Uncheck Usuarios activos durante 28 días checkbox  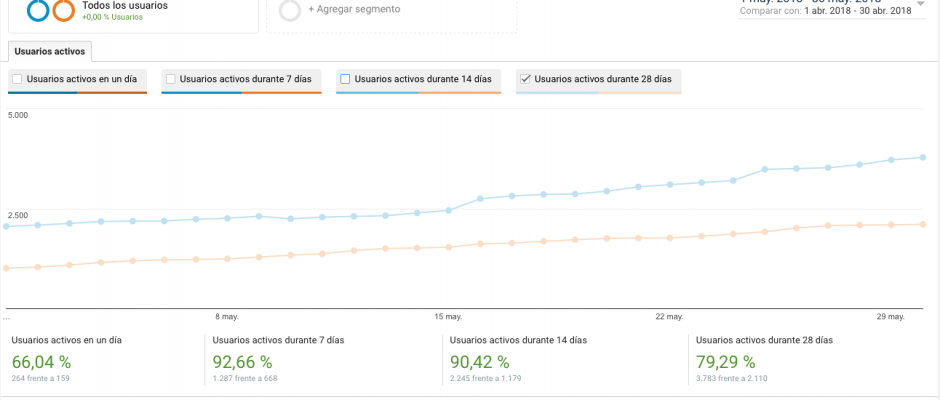(x=525, y=79)
